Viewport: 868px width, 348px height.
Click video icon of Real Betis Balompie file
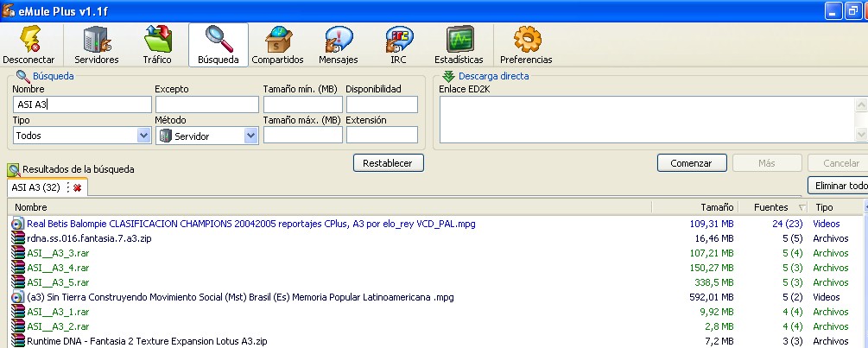[18, 224]
